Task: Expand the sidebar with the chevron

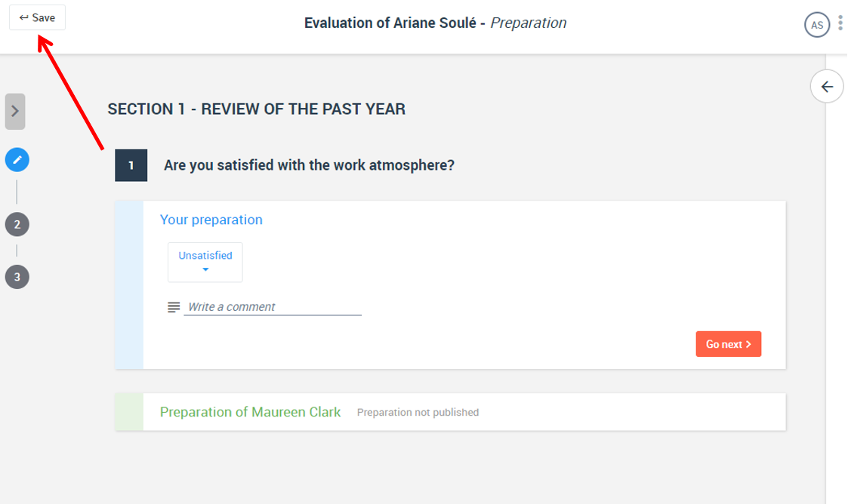Action: 15,111
